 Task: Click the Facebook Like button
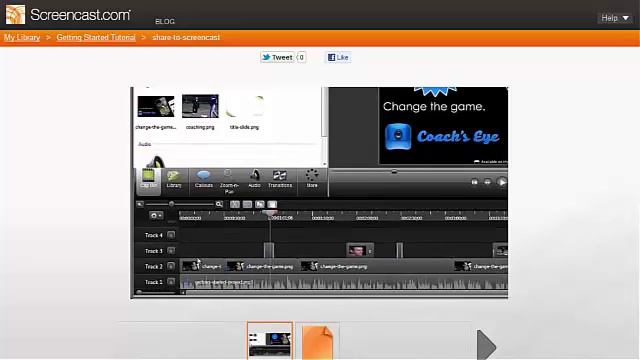click(x=338, y=58)
